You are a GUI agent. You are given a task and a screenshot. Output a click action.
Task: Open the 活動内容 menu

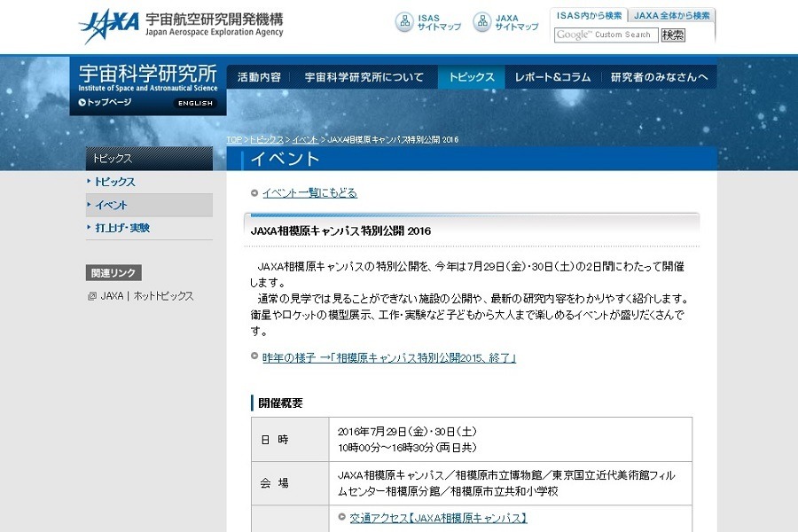tap(259, 77)
